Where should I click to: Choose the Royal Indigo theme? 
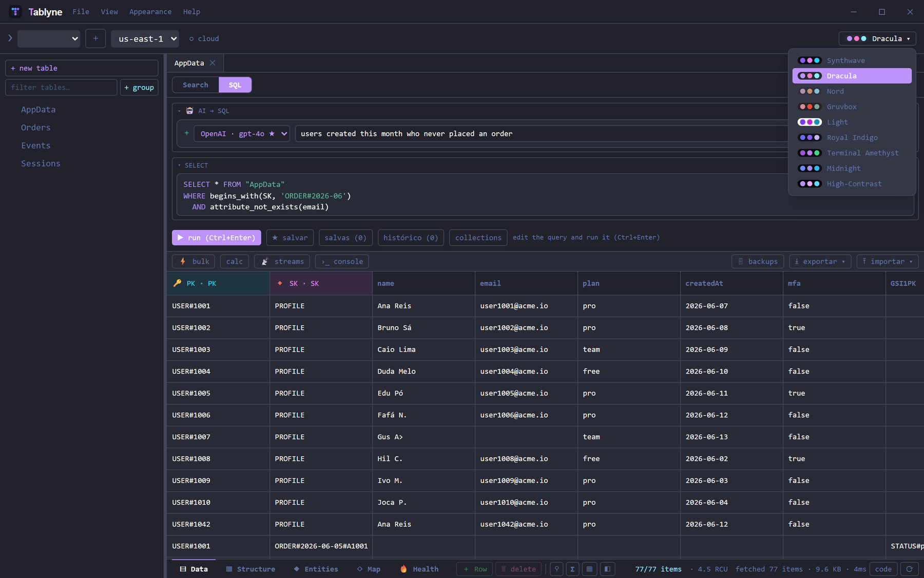[x=852, y=138]
